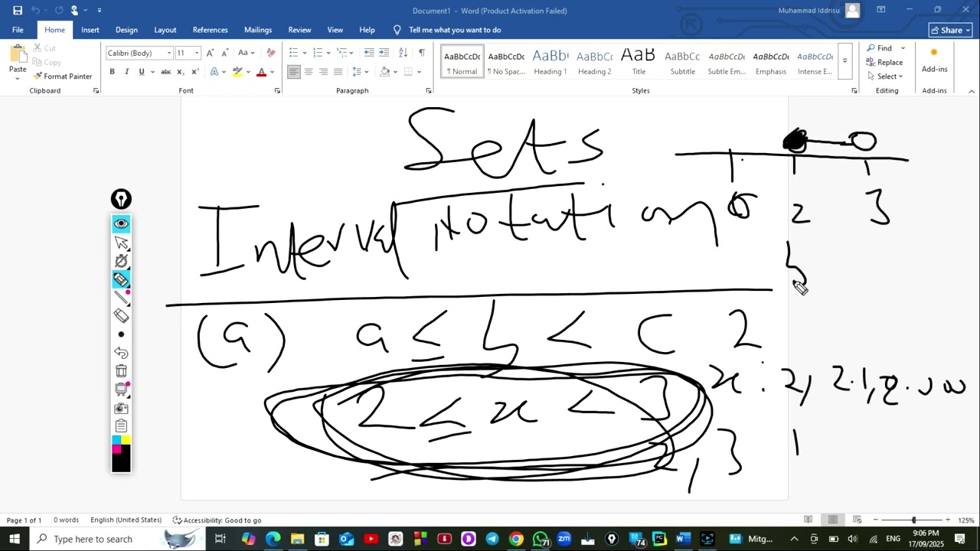The width and height of the screenshot is (980, 551).
Task: Click the sort icon in Paragraph group
Action: [403, 53]
